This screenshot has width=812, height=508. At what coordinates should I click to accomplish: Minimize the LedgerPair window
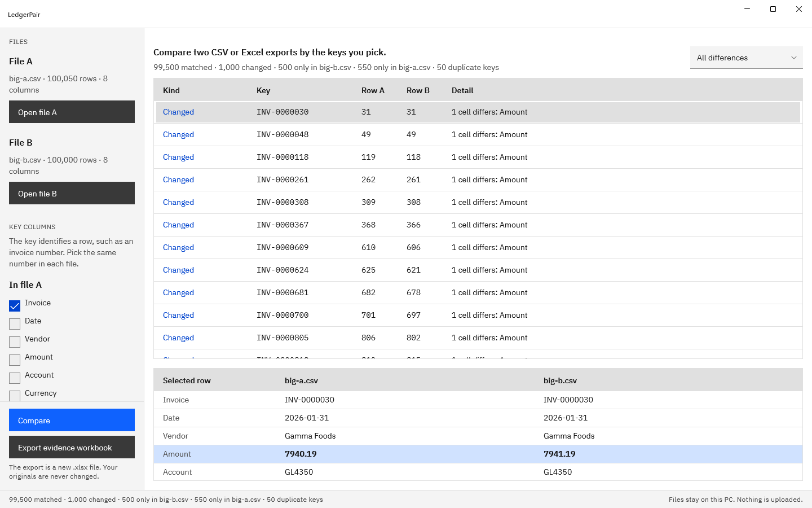pyautogui.click(x=747, y=9)
